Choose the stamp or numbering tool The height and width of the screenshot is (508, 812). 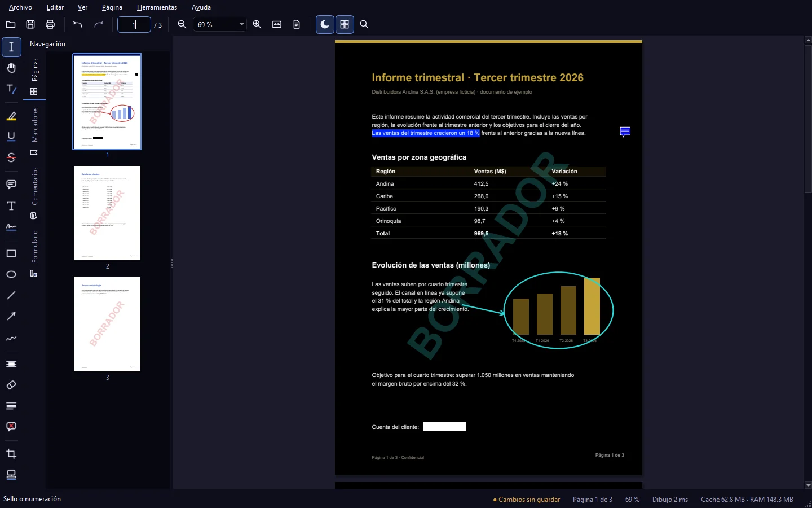11,475
